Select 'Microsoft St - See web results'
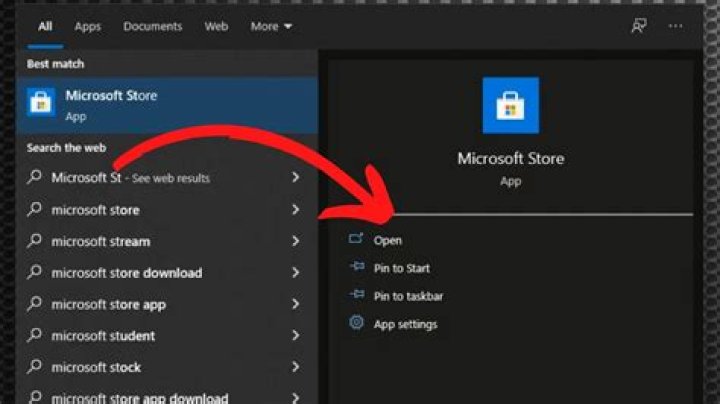 167,178
